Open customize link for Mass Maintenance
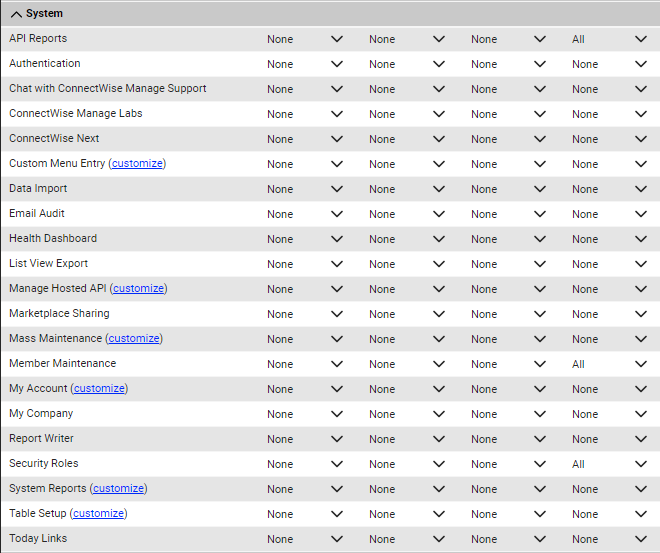660x553 pixels. (134, 338)
